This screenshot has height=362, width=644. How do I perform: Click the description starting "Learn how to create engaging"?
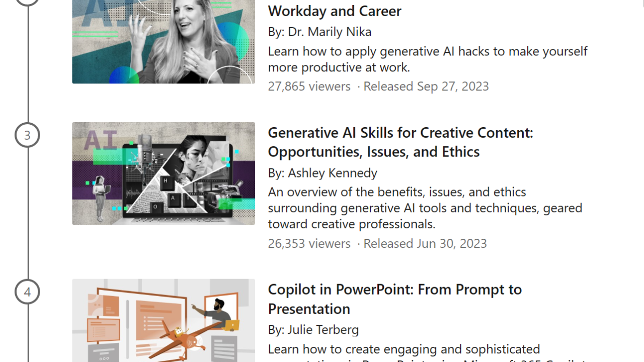404,349
